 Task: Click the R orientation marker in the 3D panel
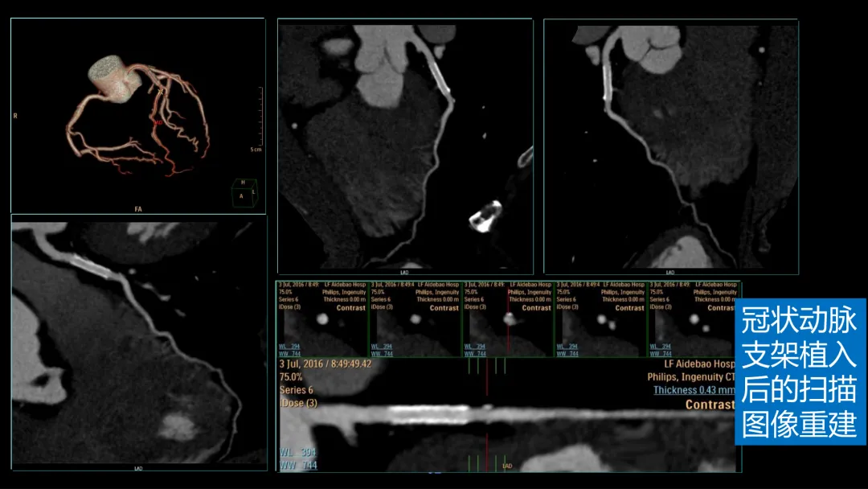pyautogui.click(x=15, y=116)
